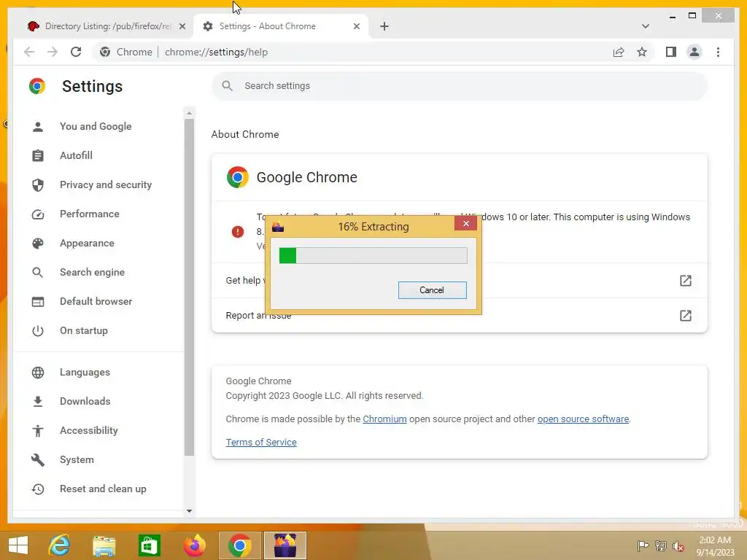The width and height of the screenshot is (747, 560).
Task: Click the muted volume tray icon
Action: (678, 546)
